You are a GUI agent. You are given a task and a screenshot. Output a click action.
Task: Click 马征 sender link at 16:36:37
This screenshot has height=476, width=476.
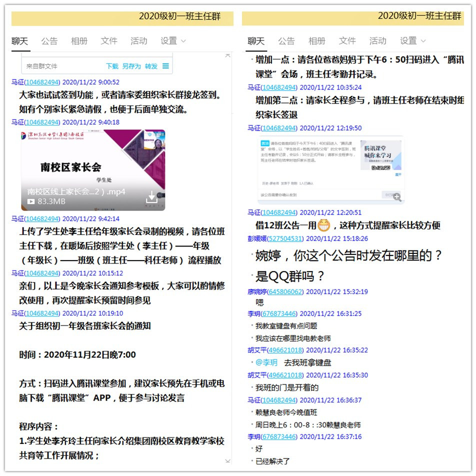[x=272, y=400]
